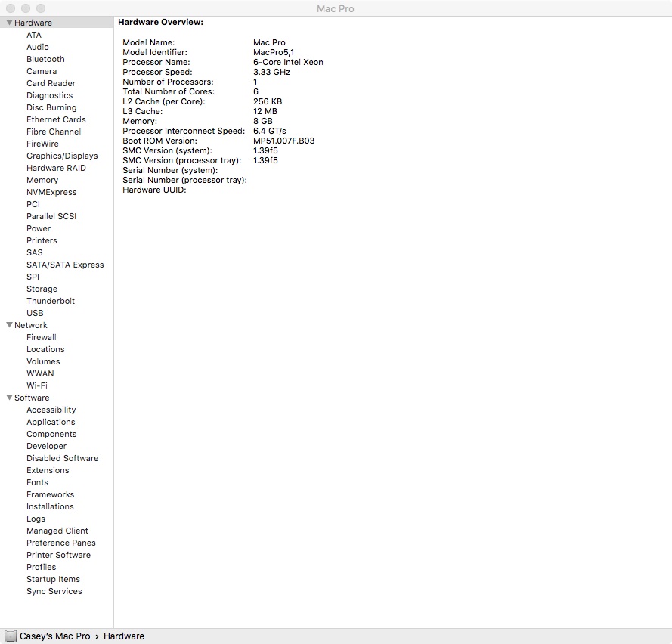Select Fonts in the sidebar
The width and height of the screenshot is (672, 644).
coord(37,482)
